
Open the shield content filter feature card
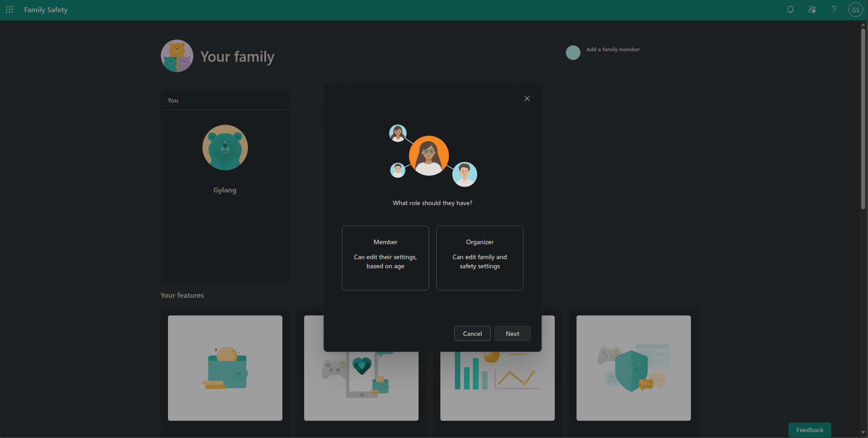633,368
